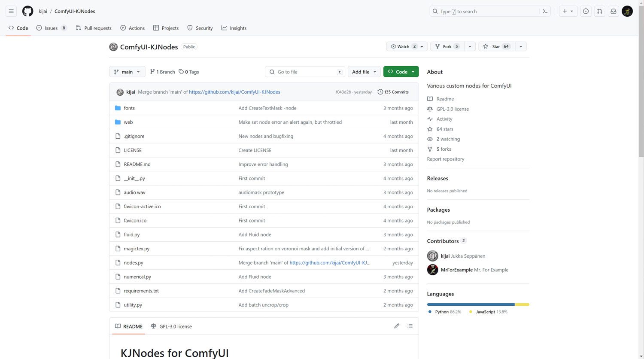Image resolution: width=644 pixels, height=359 pixels.
Task: Open the hamburger navigation menu
Action: [11, 11]
